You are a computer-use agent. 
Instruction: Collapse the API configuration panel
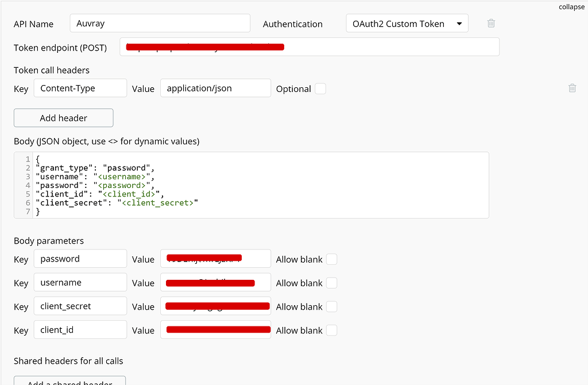pyautogui.click(x=571, y=7)
